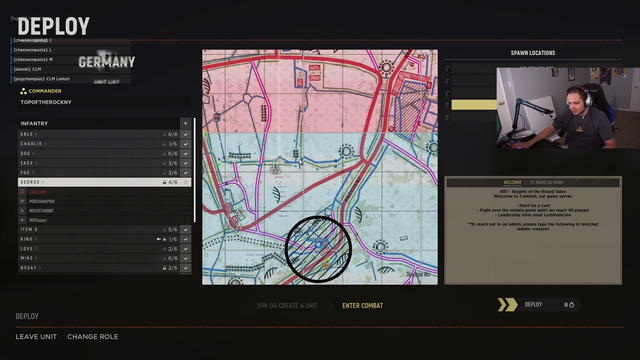The image size is (640, 360).
Task: Join the ITEM squad via its checkmark
Action: (x=186, y=229)
